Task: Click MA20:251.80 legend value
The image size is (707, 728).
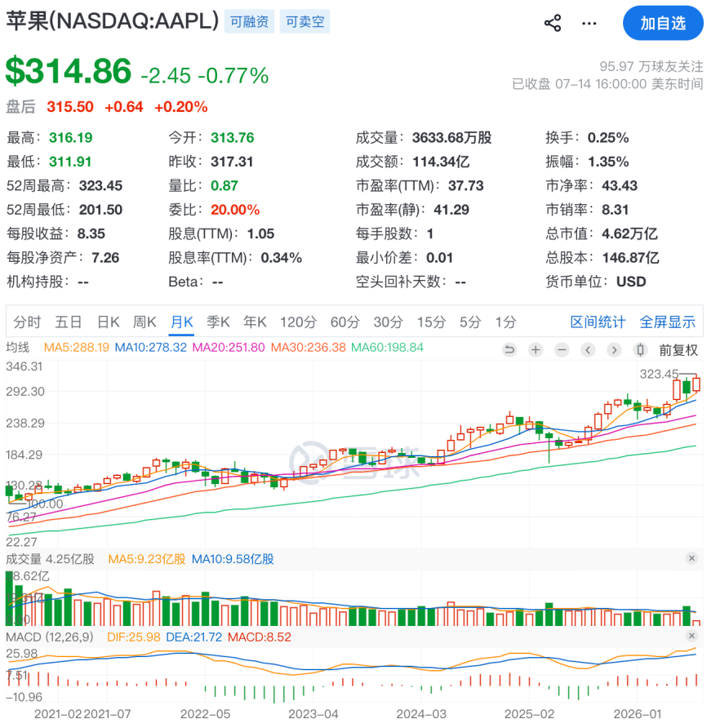Action: coord(229,348)
